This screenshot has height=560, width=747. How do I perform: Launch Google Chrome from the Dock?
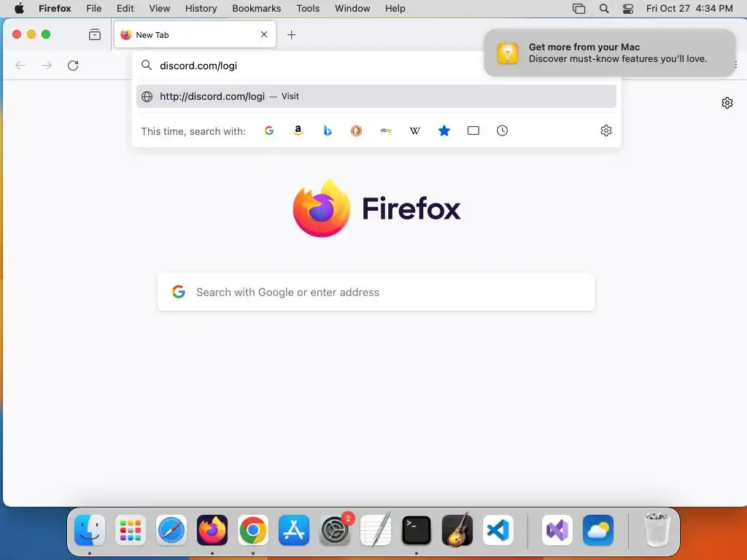(x=253, y=530)
